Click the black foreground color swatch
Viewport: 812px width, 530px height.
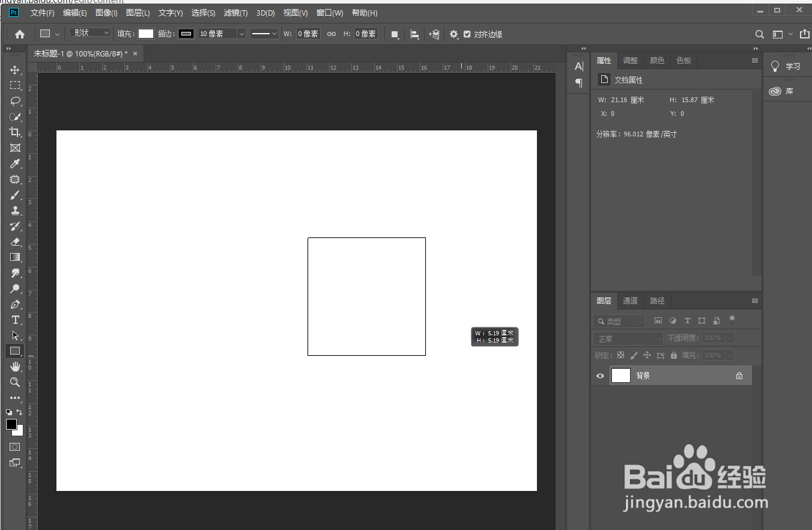pos(11,424)
